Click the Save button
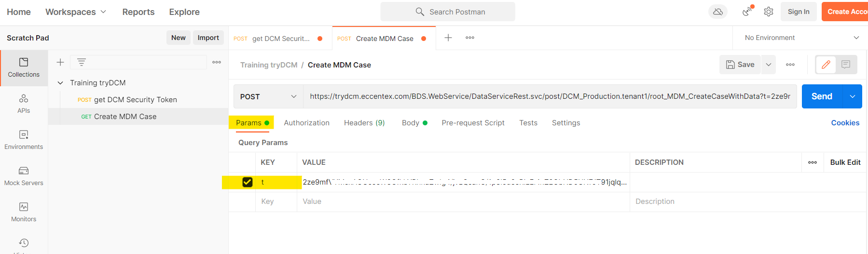868x254 pixels. [740, 65]
